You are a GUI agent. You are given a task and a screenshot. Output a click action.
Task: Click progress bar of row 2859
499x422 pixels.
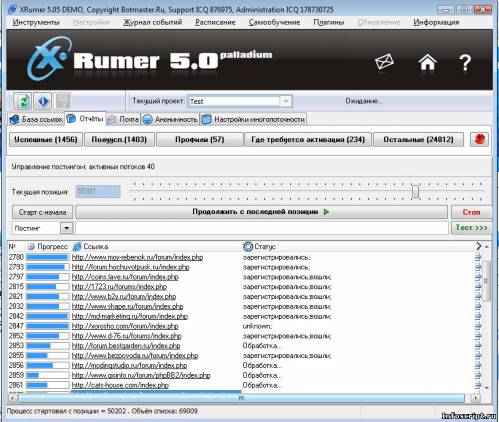tap(48, 375)
